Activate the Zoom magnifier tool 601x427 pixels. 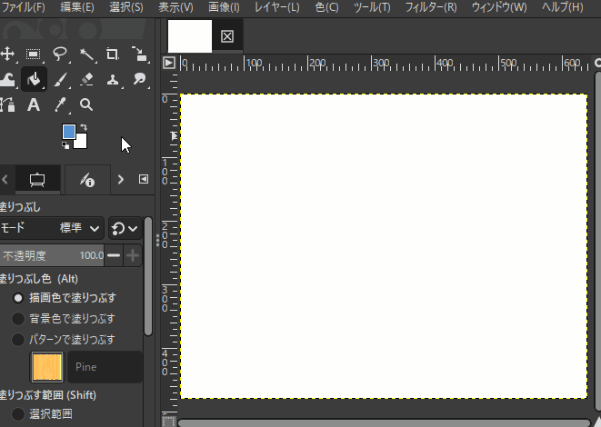pos(86,105)
